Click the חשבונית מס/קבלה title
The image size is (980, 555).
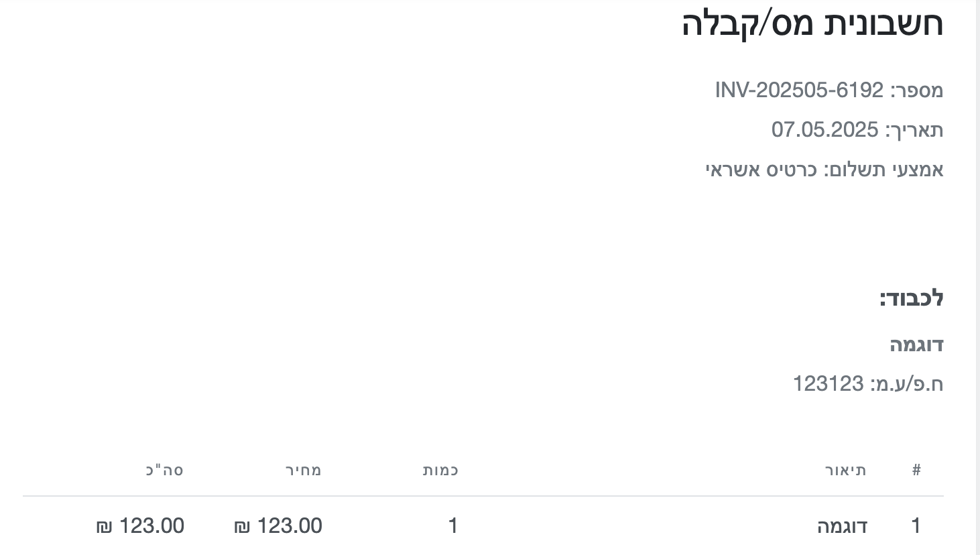pyautogui.click(x=812, y=24)
